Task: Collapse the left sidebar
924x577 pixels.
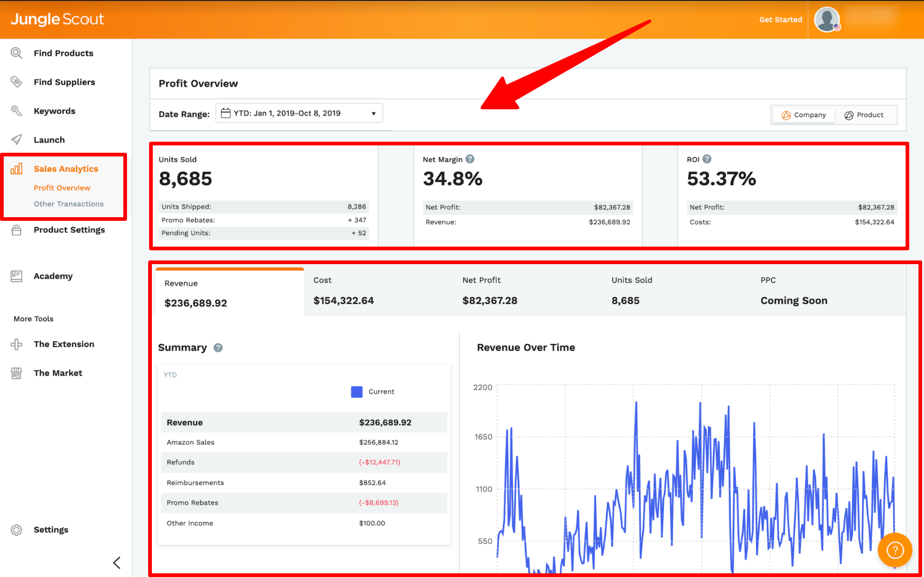Action: (117, 562)
